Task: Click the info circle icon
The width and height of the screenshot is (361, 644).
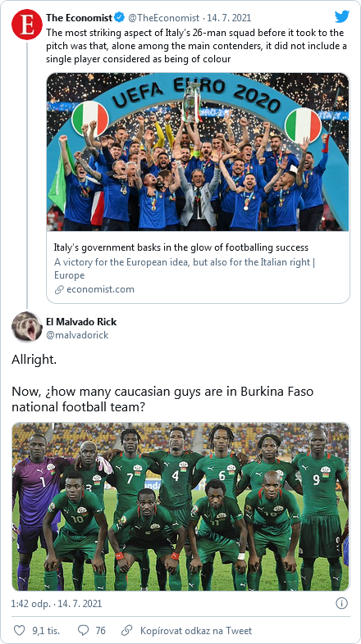Action: coord(341,603)
